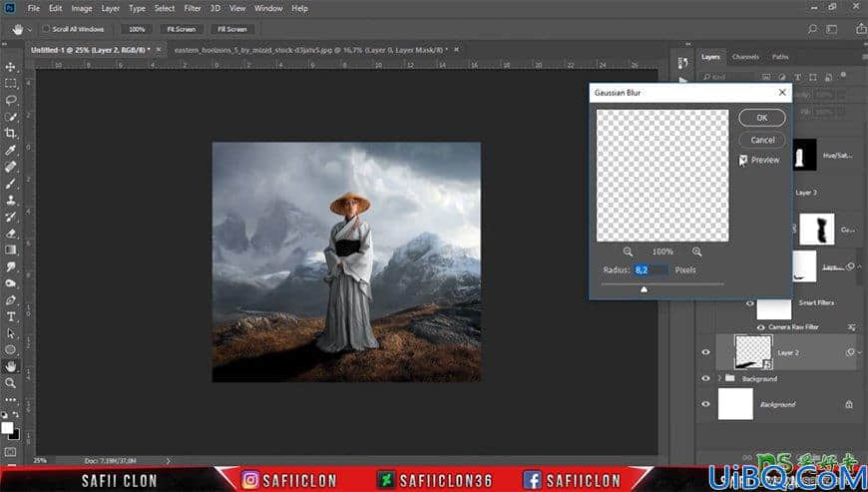Switch to the Channels tab
The image size is (868, 492).
pos(745,57)
